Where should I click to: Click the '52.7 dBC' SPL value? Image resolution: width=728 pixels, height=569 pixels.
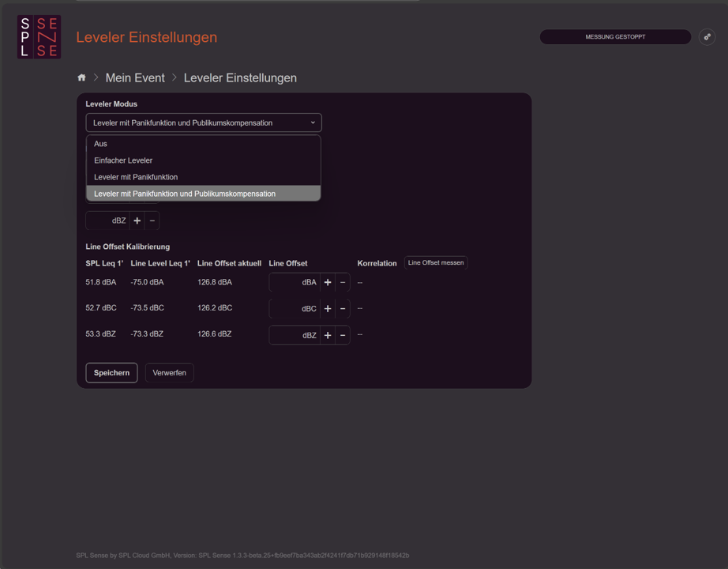pos(101,307)
